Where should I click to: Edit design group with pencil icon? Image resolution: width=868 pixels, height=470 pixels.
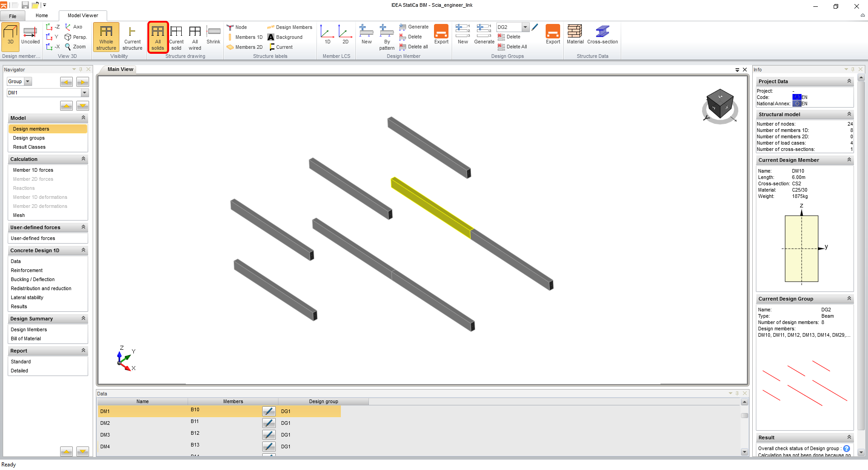click(x=535, y=27)
